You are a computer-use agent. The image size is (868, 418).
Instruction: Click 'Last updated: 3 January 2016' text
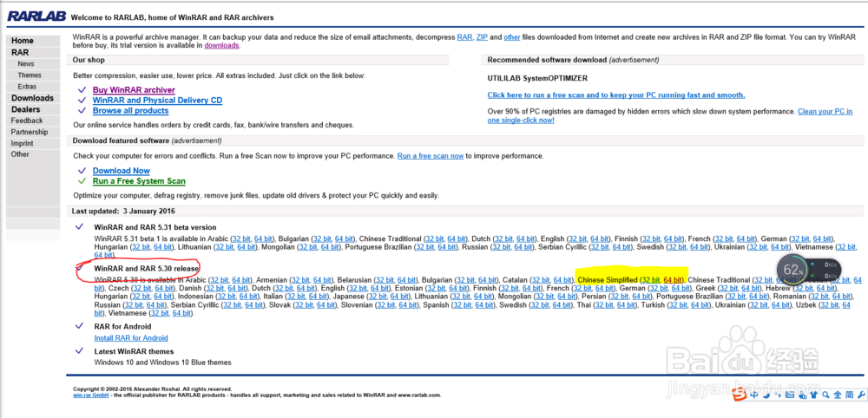[124, 212]
